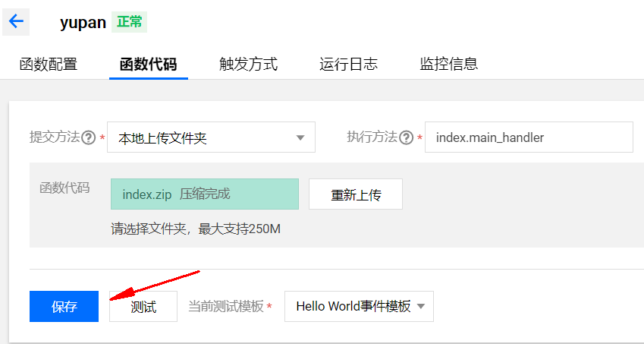Image resolution: width=644 pixels, height=344 pixels.
Task: Click the 请选择文件夹 size hint text
Action: (196, 229)
